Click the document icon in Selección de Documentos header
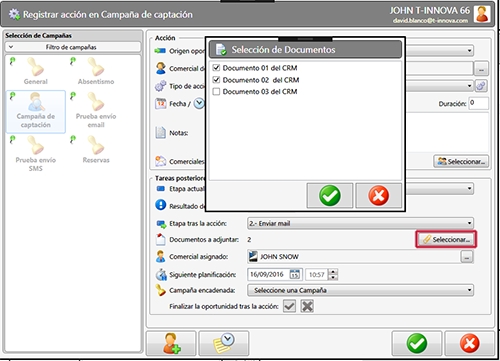Screen dimensions: 500x361 (x=221, y=50)
